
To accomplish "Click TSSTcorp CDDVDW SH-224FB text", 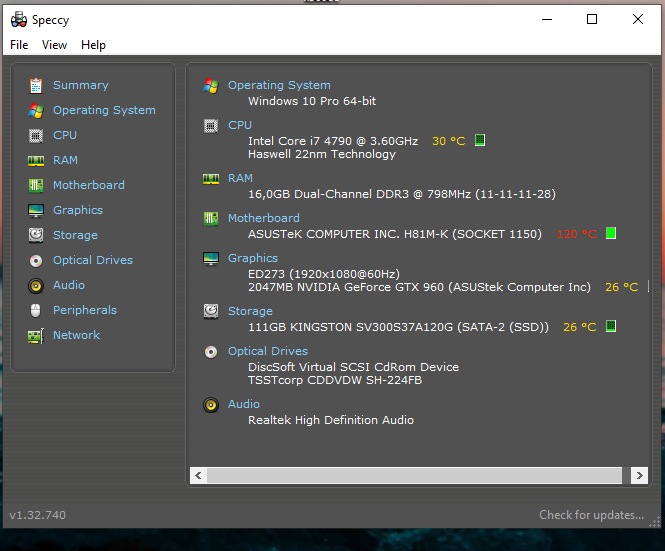I will [x=335, y=380].
